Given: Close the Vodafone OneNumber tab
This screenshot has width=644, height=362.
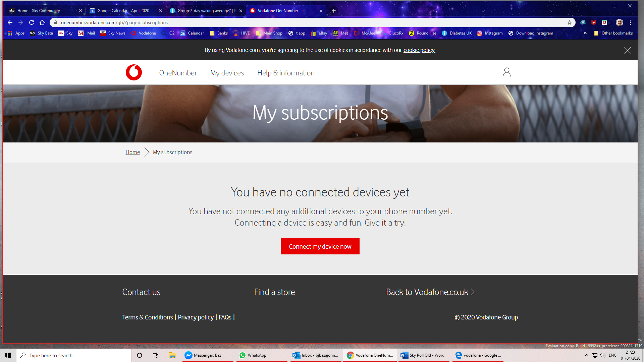Looking at the screenshot, I should [321, 11].
